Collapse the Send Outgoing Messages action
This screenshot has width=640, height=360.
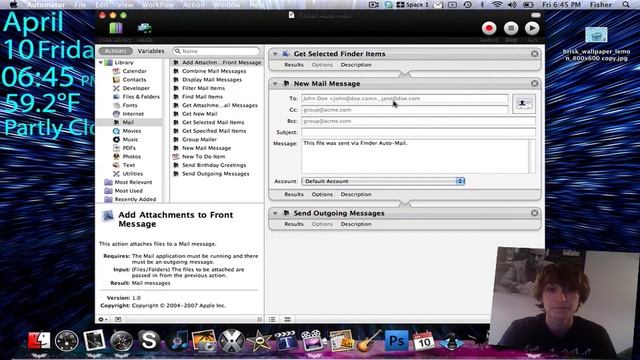[275, 213]
